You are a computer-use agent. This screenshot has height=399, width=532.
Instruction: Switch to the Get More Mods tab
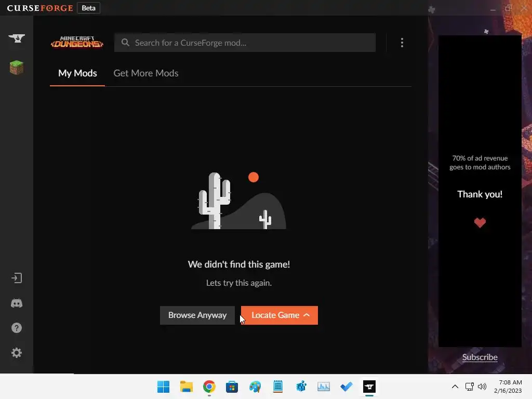(x=146, y=73)
